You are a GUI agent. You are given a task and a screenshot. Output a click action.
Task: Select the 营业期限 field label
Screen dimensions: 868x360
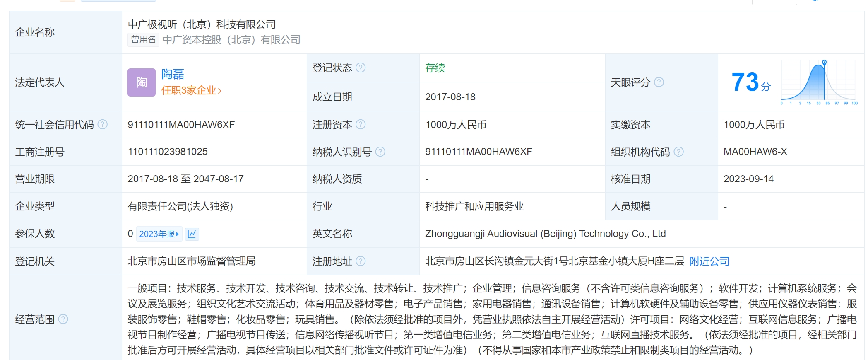[x=35, y=179]
